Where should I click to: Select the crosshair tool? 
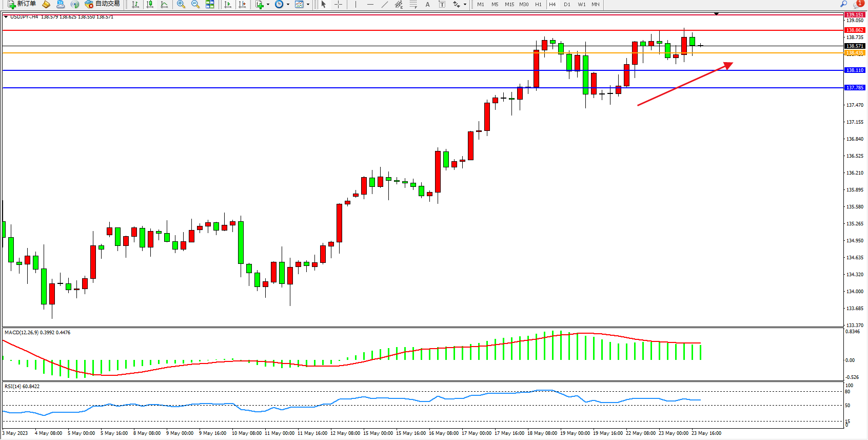339,4
